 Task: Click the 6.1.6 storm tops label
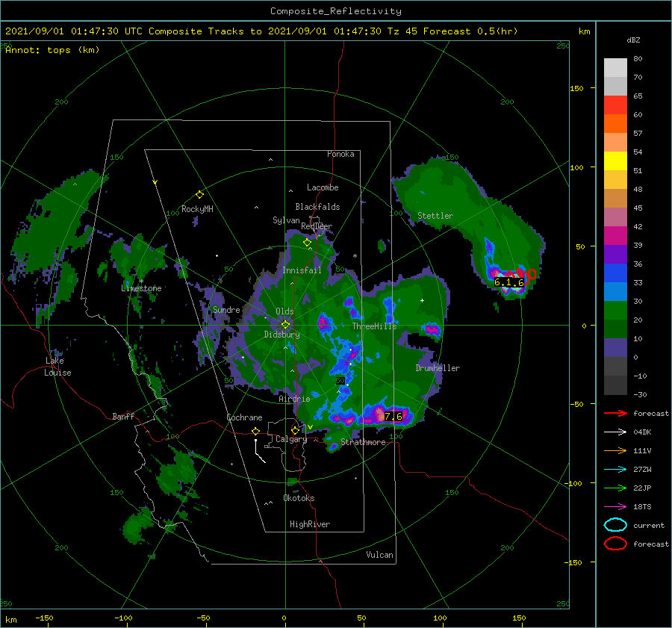pyautogui.click(x=508, y=282)
